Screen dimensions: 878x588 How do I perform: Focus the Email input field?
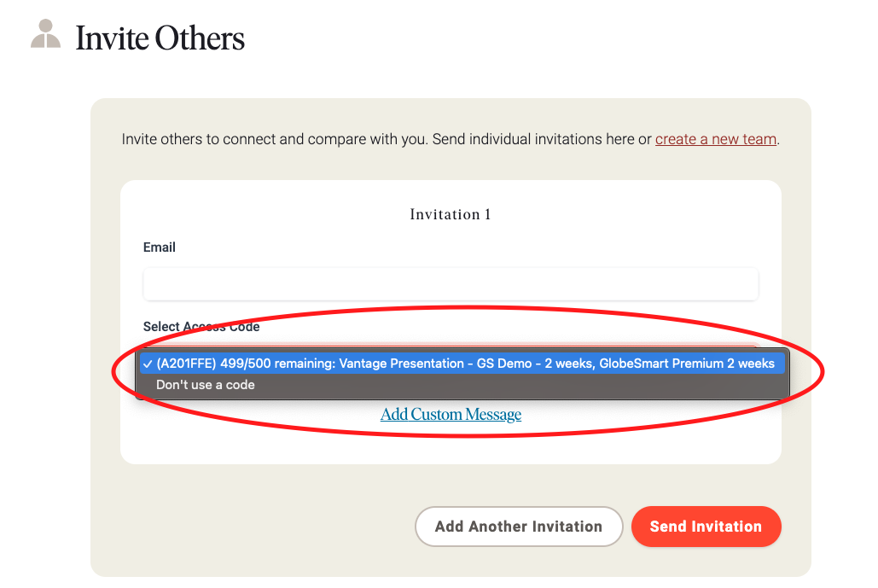tap(451, 284)
